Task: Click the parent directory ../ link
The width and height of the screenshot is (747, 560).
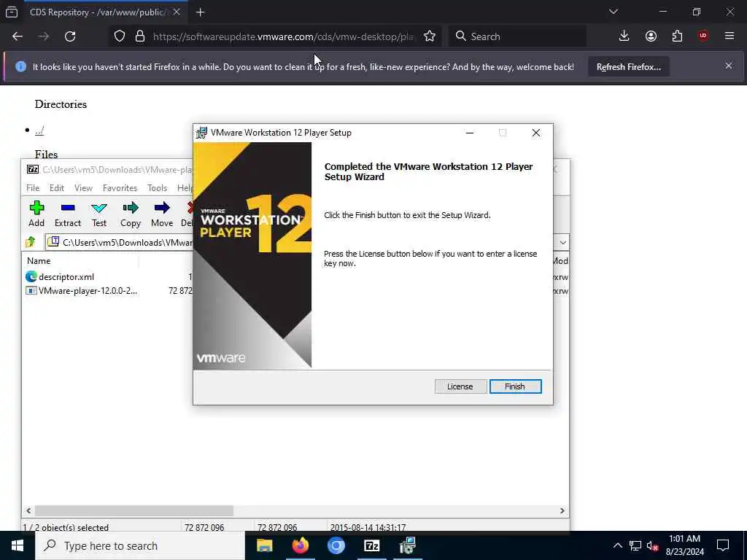Action: pos(39,130)
